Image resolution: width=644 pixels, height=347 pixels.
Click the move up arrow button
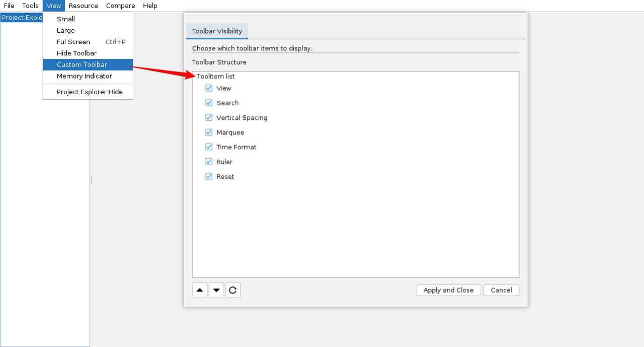coord(200,290)
